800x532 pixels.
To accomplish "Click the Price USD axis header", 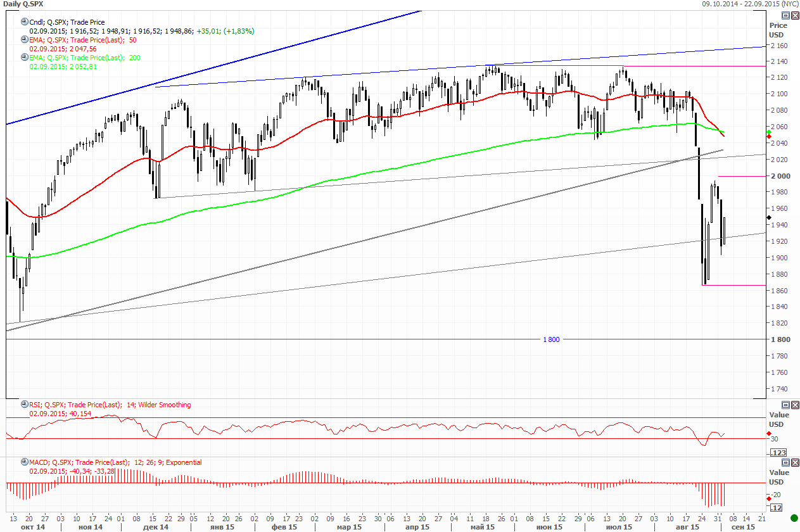I will pyautogui.click(x=777, y=30).
